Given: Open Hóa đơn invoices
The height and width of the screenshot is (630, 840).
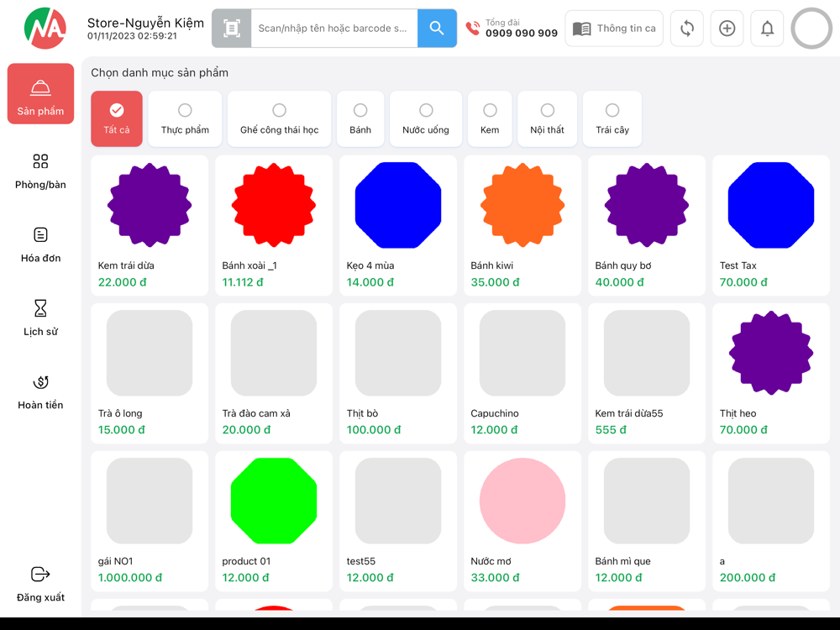Looking at the screenshot, I should click(40, 244).
